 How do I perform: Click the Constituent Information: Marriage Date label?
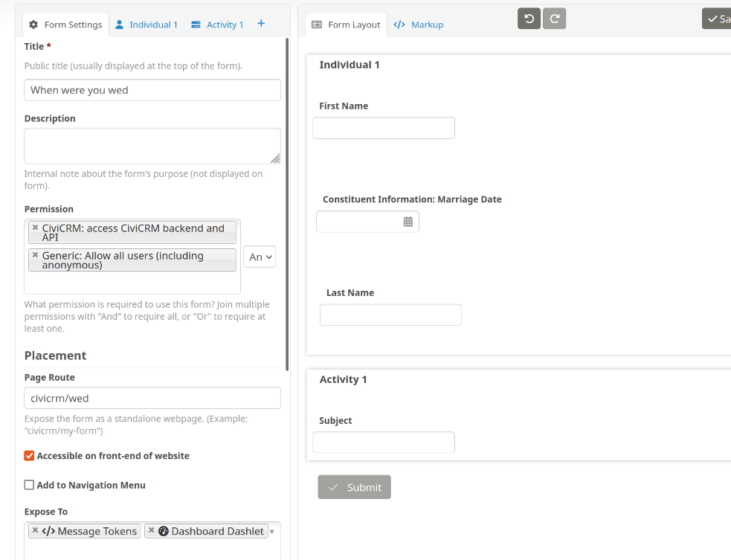(412, 199)
